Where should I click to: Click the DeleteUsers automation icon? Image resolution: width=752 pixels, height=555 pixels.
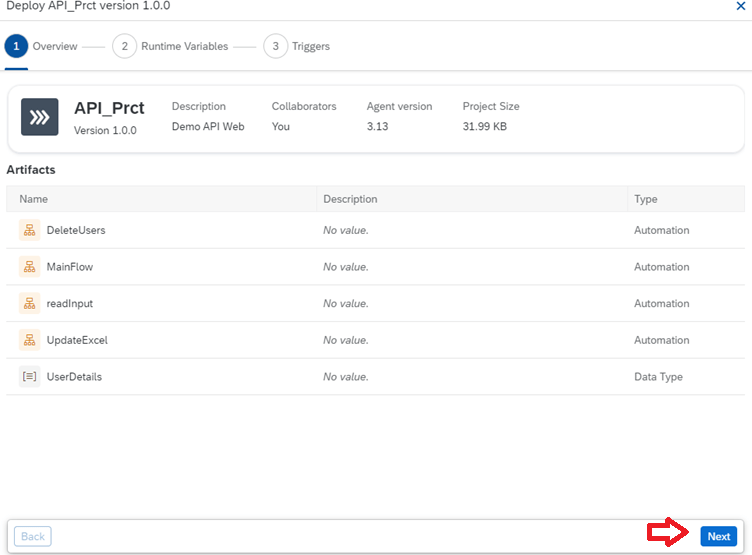[x=29, y=230]
